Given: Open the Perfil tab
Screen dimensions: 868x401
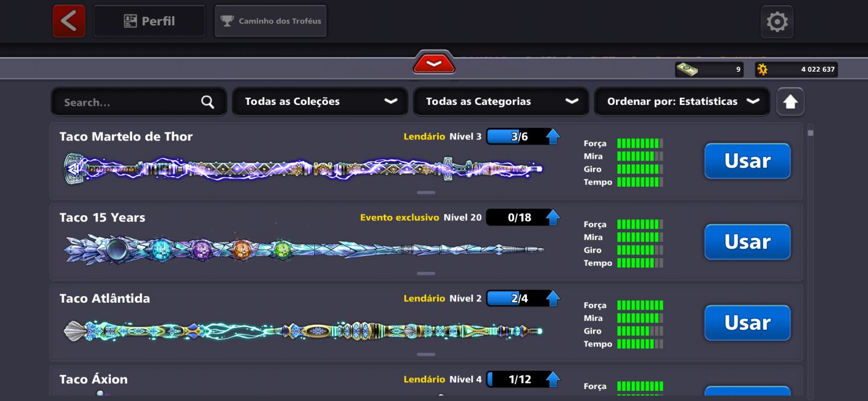Looking at the screenshot, I should tap(149, 21).
